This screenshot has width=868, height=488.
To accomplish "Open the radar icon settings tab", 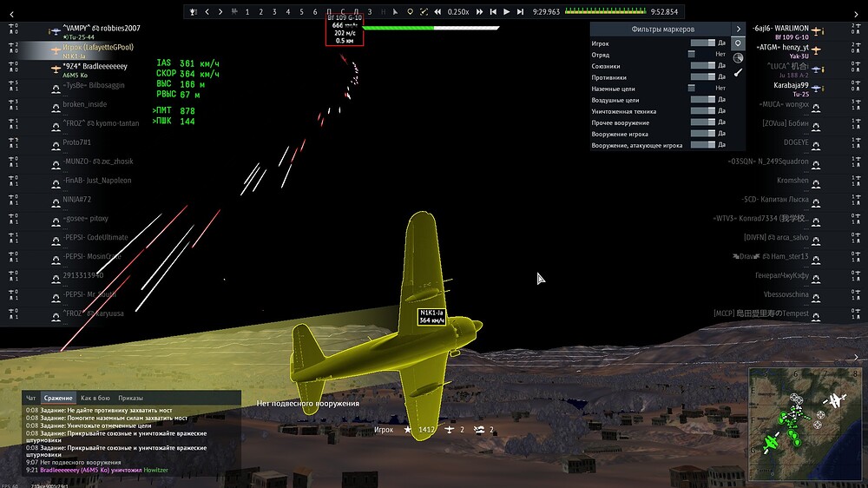I will click(x=738, y=58).
